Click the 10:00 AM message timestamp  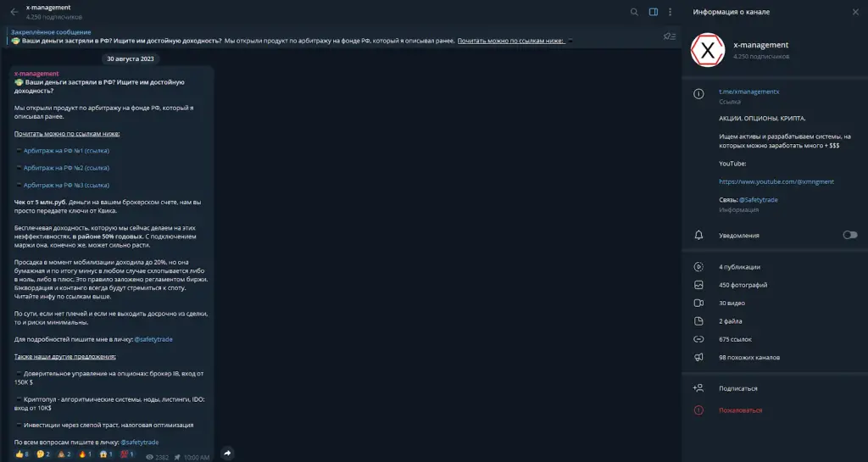tap(197, 458)
